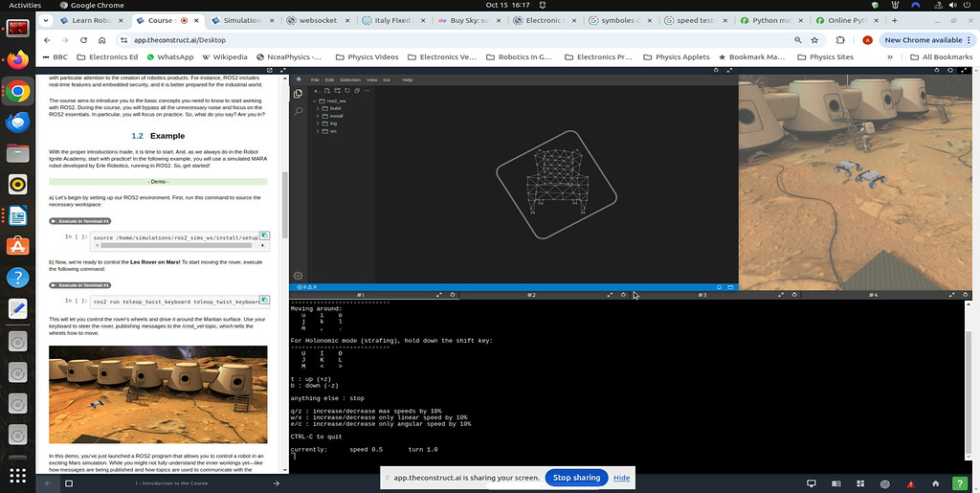Screen dimensions: 980x493
Task: Open the Selection menu in IDE
Action: 350,80
